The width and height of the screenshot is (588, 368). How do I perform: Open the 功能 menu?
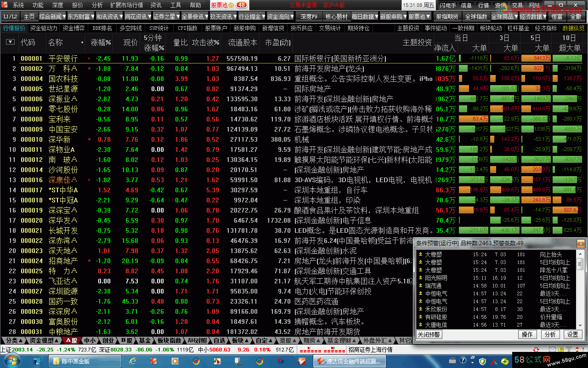[38, 5]
